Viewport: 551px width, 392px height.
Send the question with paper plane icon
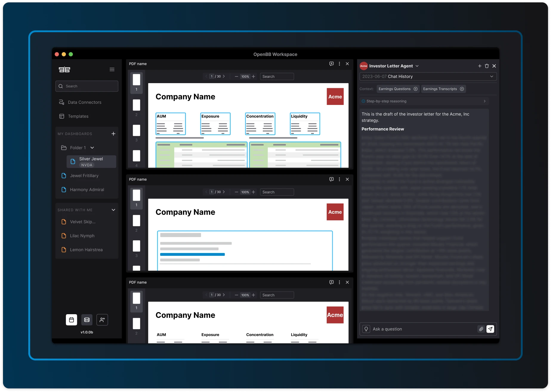point(490,329)
